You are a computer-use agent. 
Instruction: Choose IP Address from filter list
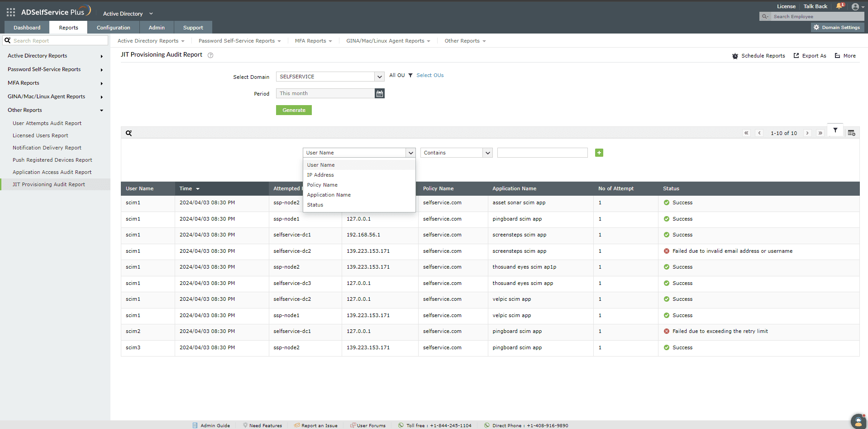pyautogui.click(x=359, y=175)
